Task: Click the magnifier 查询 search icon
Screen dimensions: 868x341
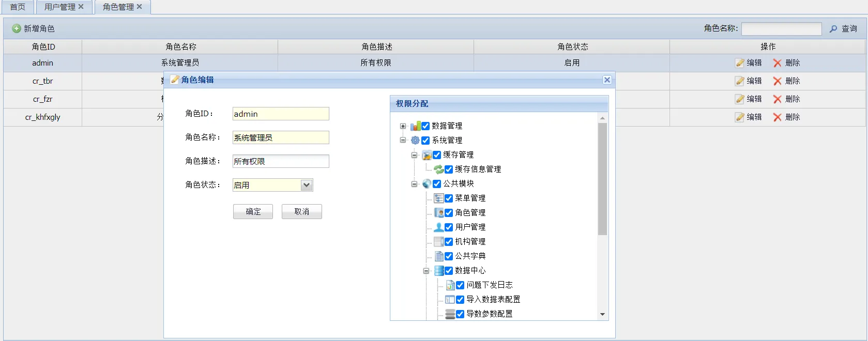Action: click(x=833, y=29)
